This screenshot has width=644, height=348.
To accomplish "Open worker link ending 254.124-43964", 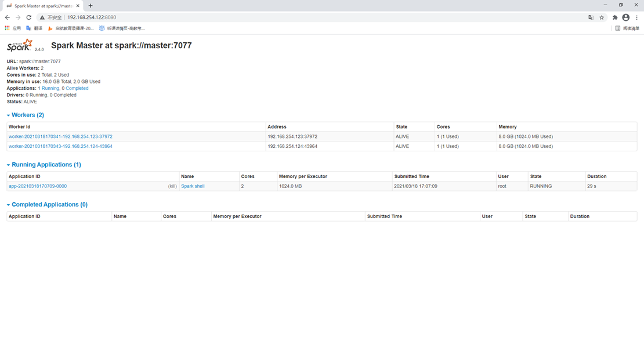I will [x=60, y=146].
